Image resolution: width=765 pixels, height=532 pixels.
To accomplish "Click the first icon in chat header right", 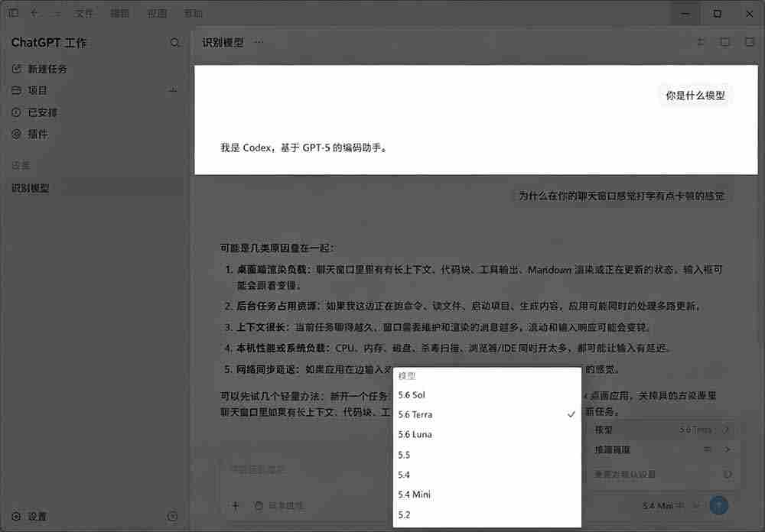I will point(701,43).
